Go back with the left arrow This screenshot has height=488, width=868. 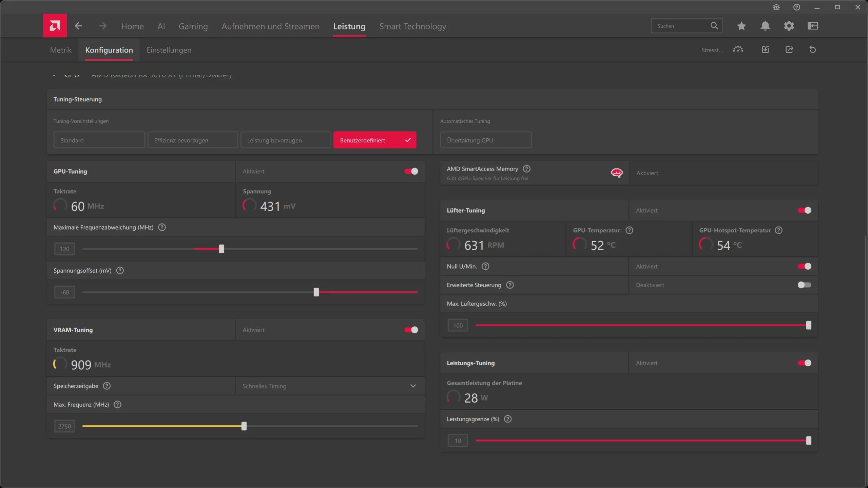tap(78, 26)
